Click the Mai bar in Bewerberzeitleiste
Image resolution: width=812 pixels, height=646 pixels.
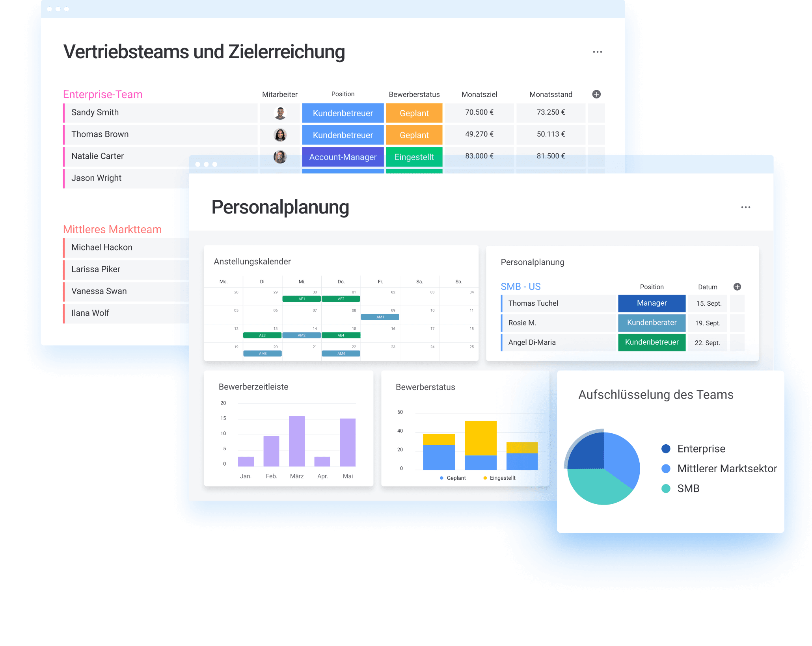(347, 442)
